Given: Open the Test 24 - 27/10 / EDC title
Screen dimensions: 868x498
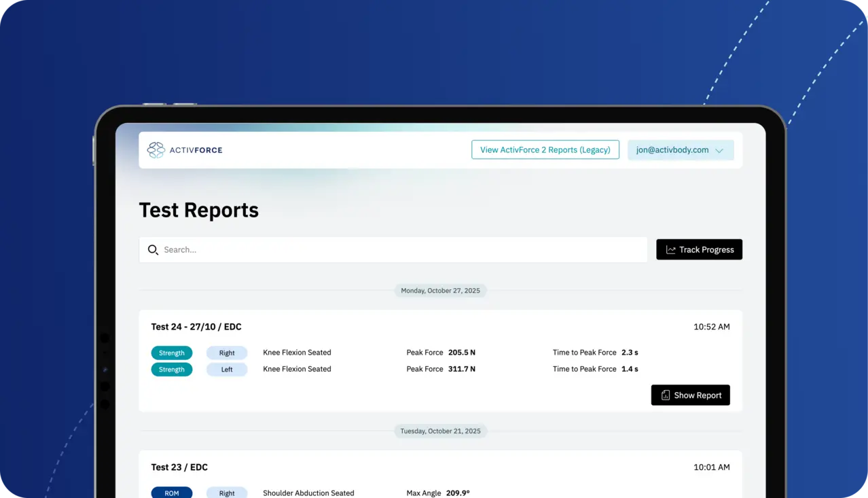Looking at the screenshot, I should coord(196,327).
